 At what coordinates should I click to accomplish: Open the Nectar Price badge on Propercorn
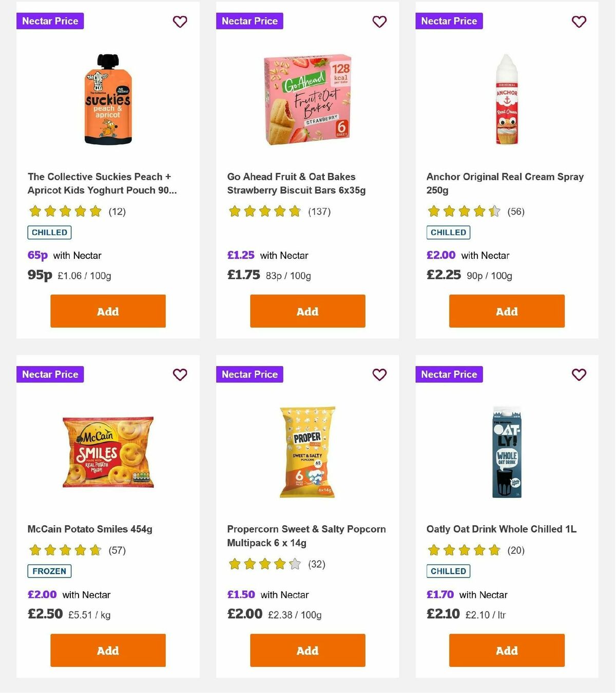point(249,374)
